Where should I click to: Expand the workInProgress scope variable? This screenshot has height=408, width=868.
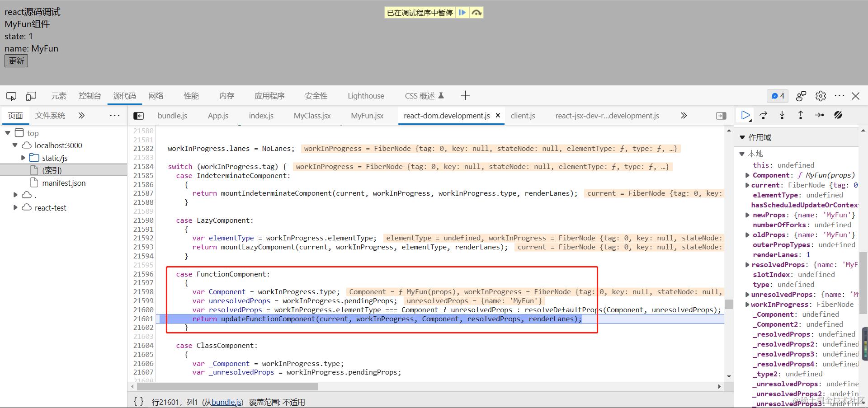[747, 305]
